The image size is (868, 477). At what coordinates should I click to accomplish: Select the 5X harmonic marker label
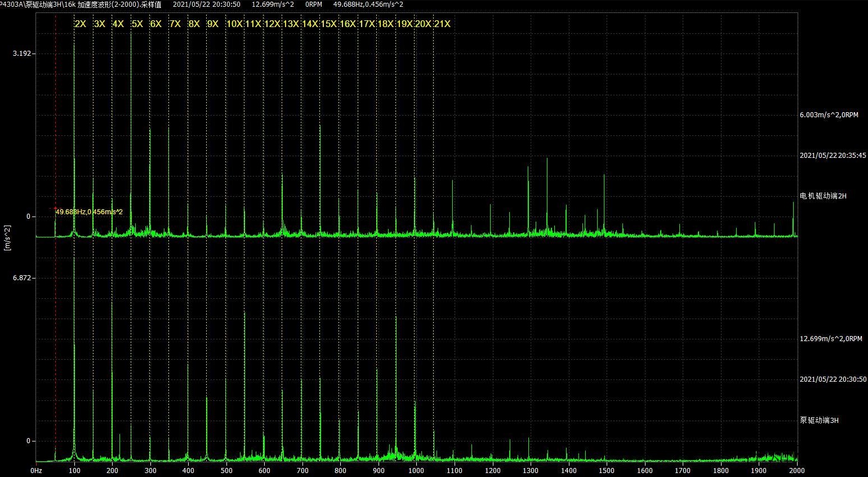137,24
